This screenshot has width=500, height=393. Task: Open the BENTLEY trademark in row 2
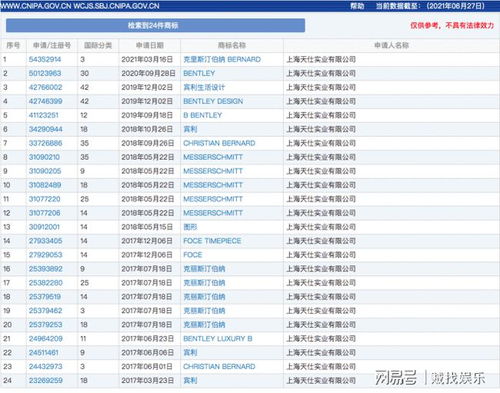pos(199,73)
